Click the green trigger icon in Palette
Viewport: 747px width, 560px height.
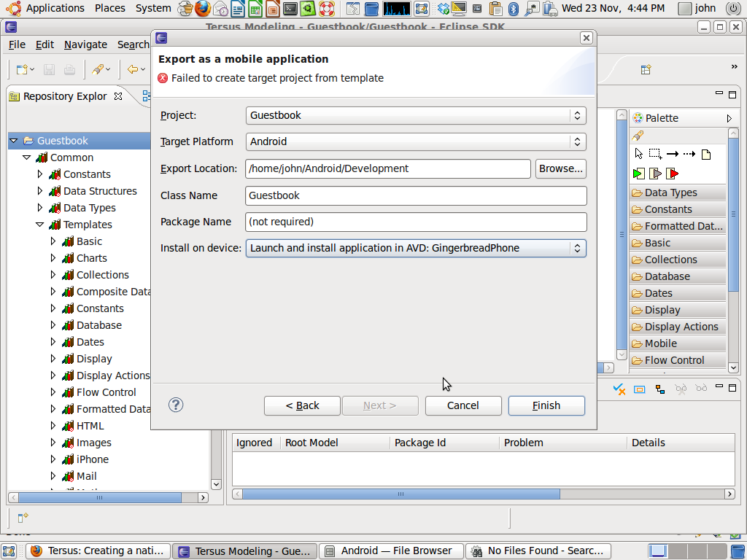pyautogui.click(x=638, y=174)
